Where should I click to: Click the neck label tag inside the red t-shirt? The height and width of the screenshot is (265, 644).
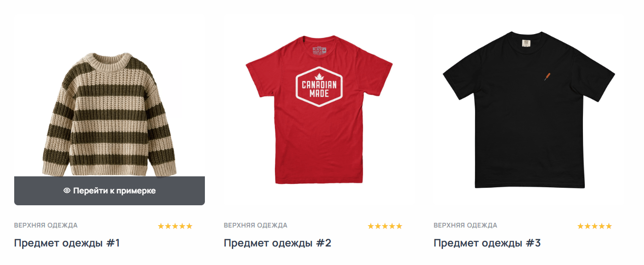319,50
